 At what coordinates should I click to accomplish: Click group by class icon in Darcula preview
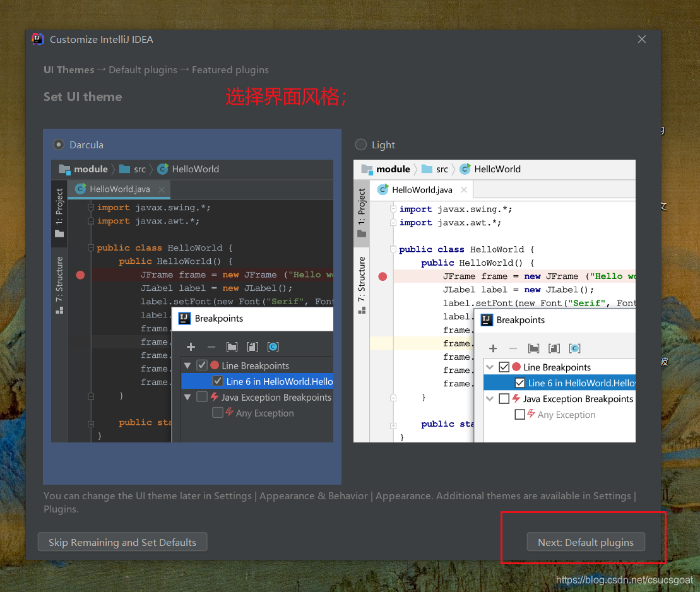coord(273,347)
